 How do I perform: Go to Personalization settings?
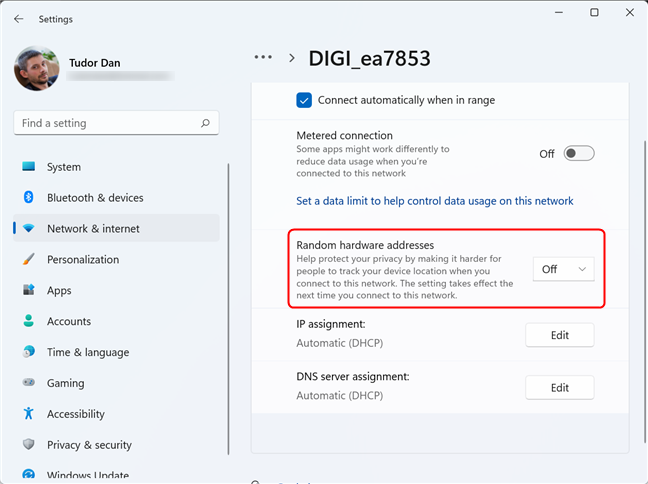click(117, 259)
